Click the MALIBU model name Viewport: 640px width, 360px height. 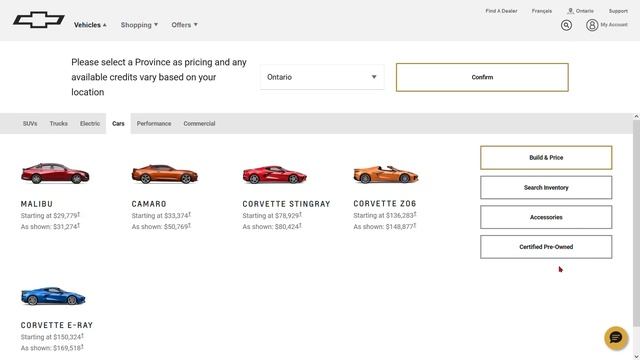37,204
